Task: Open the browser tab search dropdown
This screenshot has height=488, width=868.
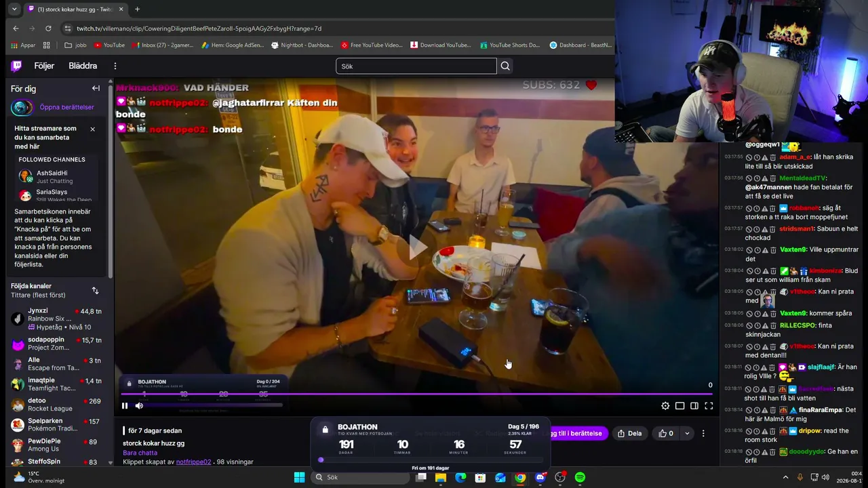Action: tap(14, 9)
